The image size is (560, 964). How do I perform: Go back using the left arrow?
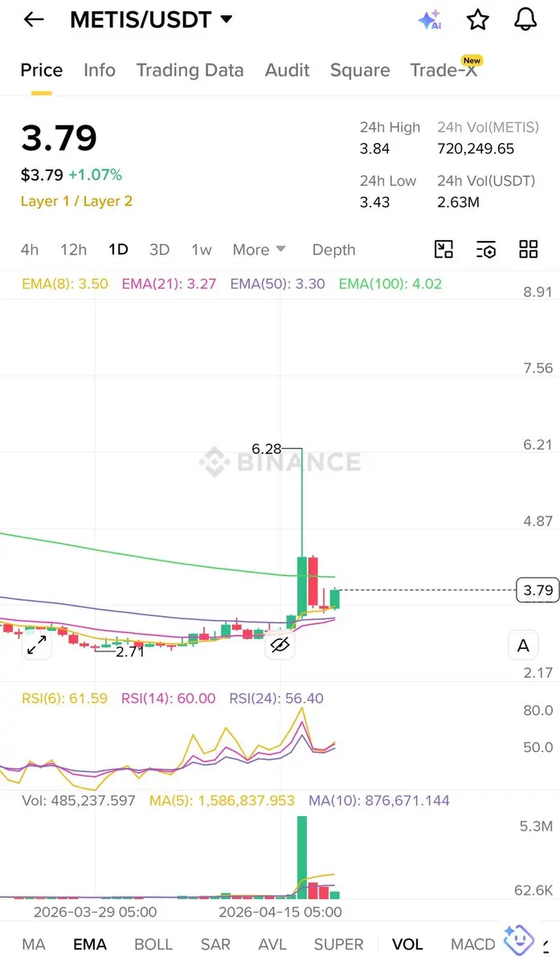[x=34, y=20]
